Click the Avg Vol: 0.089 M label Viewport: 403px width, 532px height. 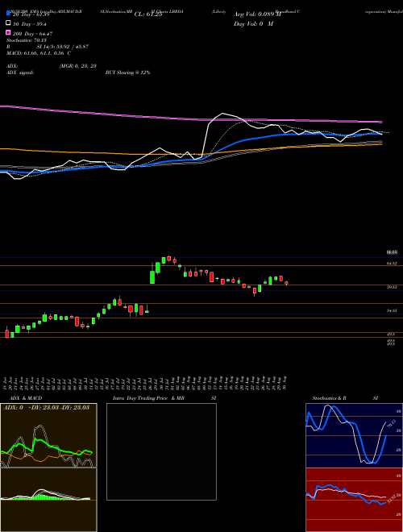[x=257, y=15]
